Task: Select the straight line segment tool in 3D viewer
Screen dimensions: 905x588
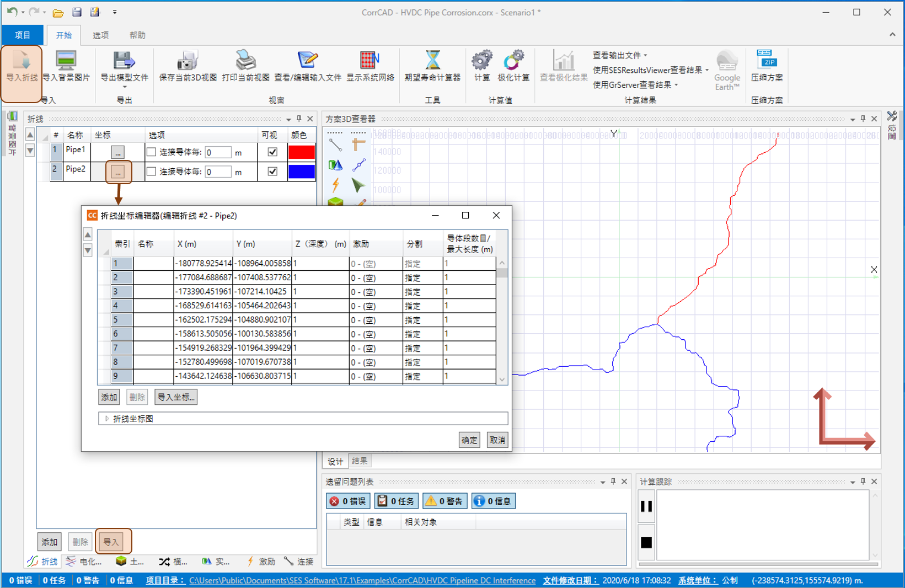Action: 335,145
